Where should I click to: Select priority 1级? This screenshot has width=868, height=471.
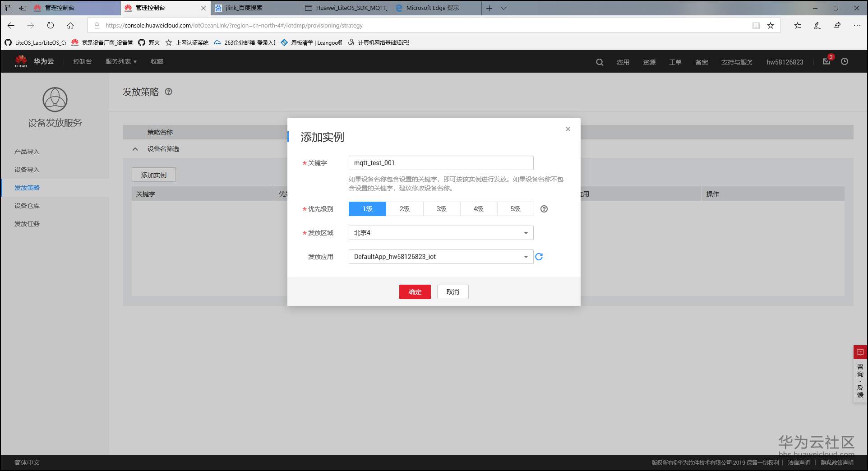point(367,209)
